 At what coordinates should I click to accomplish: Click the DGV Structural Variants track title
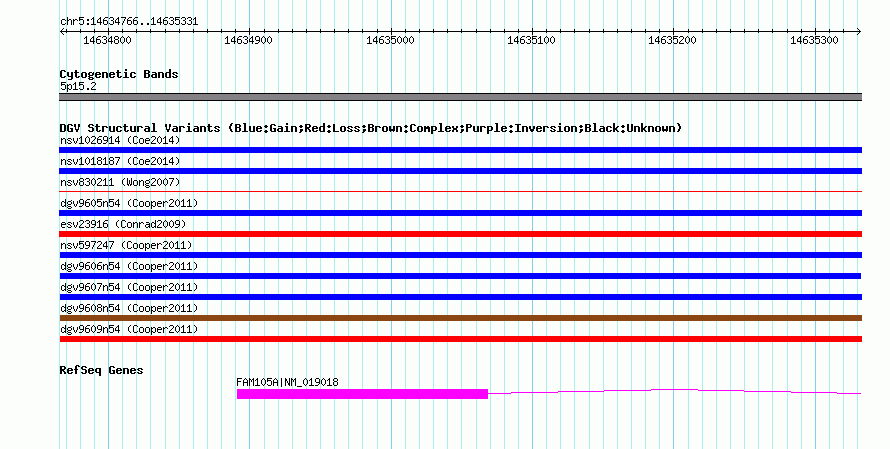371,128
